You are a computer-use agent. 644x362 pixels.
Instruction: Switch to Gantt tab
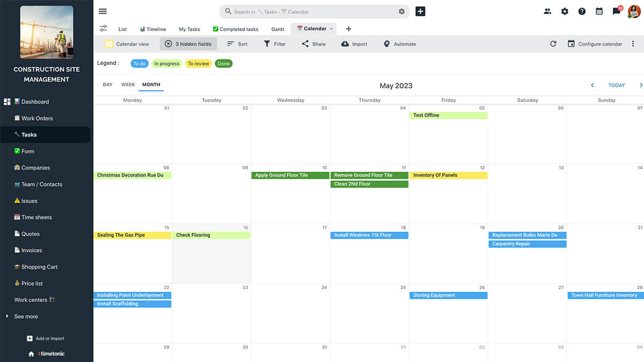coord(277,29)
